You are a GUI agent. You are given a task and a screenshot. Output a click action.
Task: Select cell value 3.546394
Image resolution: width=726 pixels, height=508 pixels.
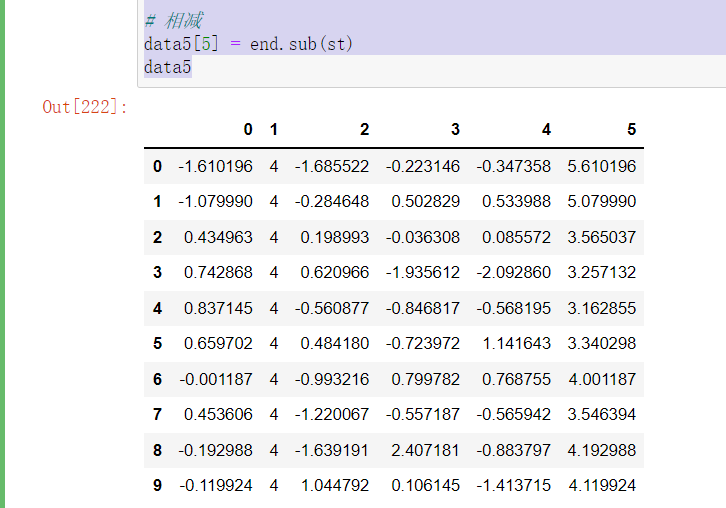tap(602, 414)
